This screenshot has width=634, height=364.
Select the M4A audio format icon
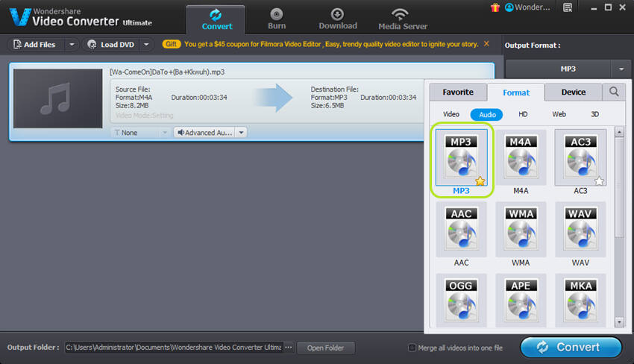tap(521, 157)
